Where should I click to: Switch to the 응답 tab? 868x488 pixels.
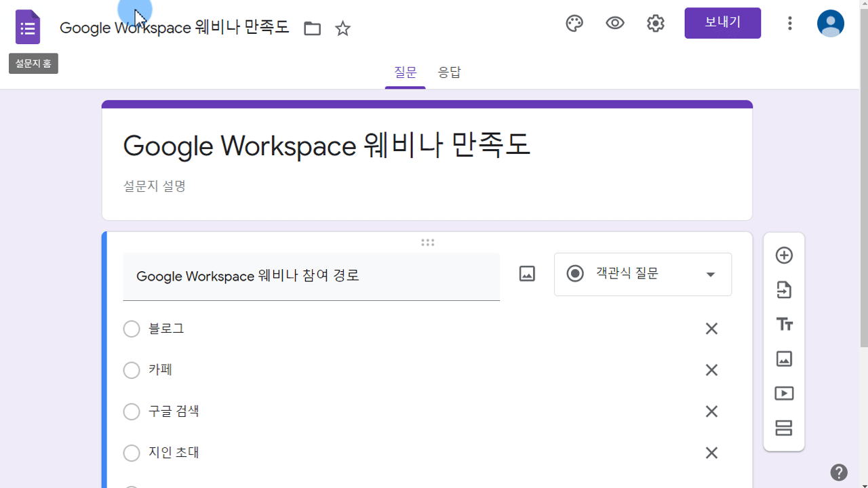coord(450,73)
